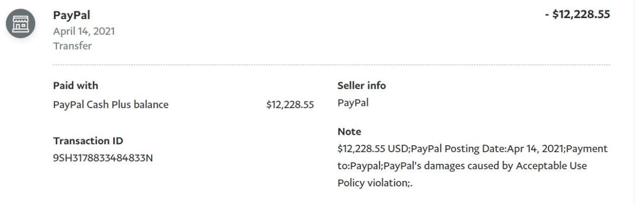The height and width of the screenshot is (203, 644).
Task: Click the negative $12,228.55 total amount
Action: click(x=577, y=15)
